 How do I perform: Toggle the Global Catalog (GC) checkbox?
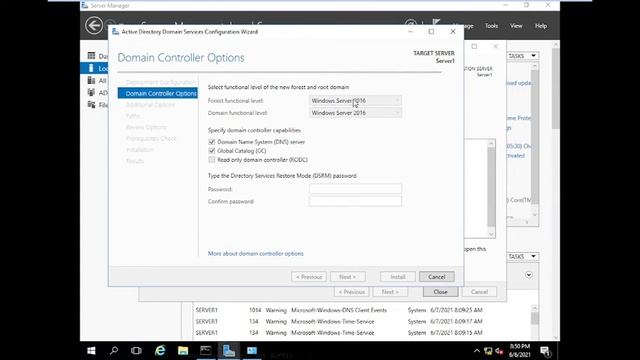[211, 151]
